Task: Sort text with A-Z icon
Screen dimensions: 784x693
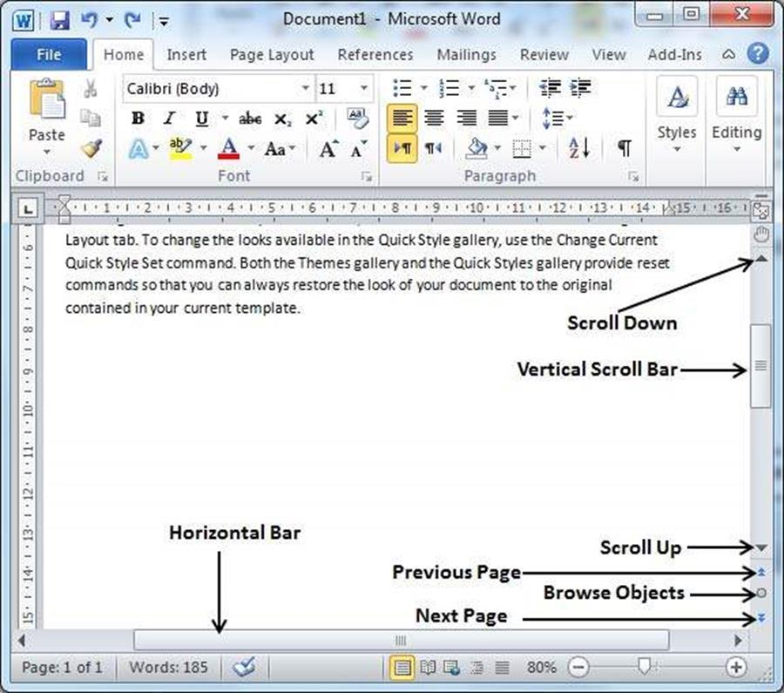Action: point(579,148)
